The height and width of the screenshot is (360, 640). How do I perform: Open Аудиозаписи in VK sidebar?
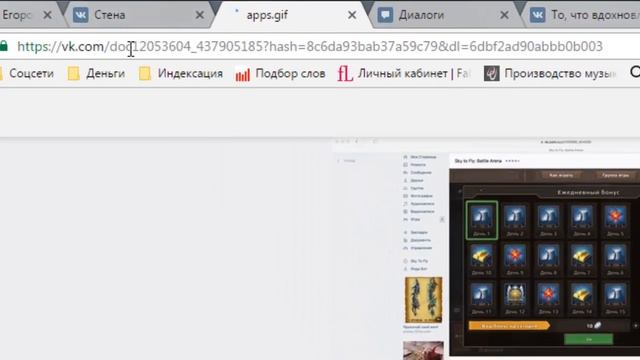[419, 204]
